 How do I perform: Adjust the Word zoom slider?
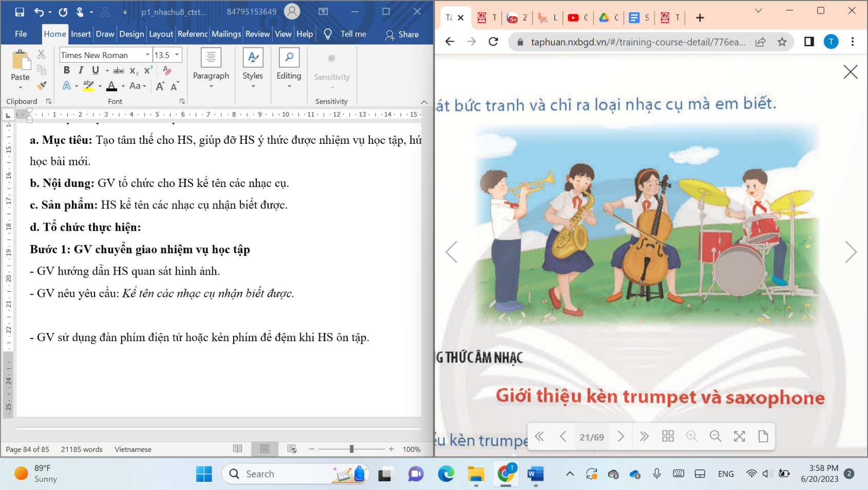point(351,449)
